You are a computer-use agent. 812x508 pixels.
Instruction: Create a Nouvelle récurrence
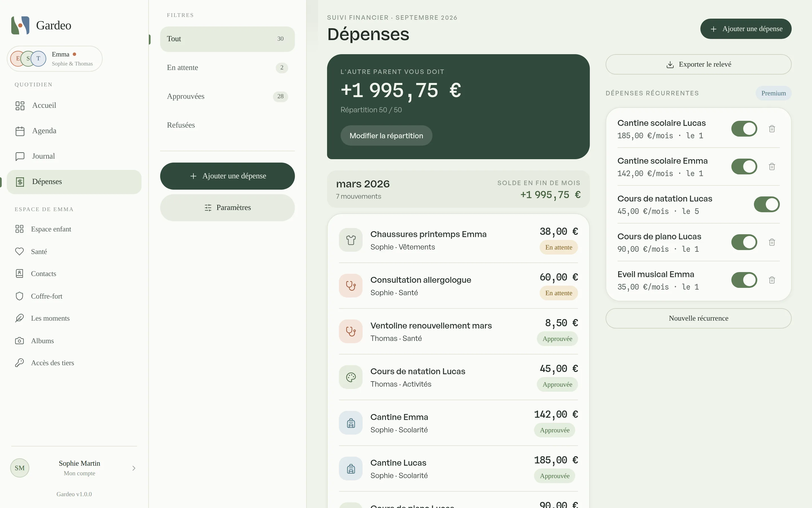pos(699,318)
